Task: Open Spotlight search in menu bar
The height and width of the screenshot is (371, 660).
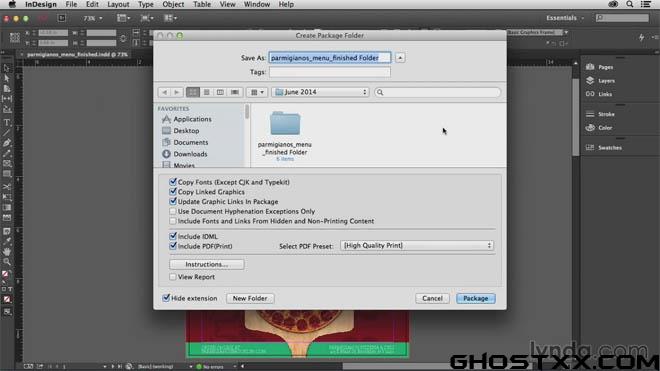Action: 629,4
